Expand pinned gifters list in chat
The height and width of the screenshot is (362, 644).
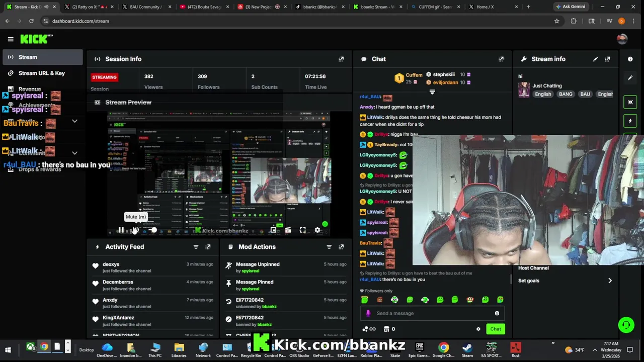(x=432, y=93)
